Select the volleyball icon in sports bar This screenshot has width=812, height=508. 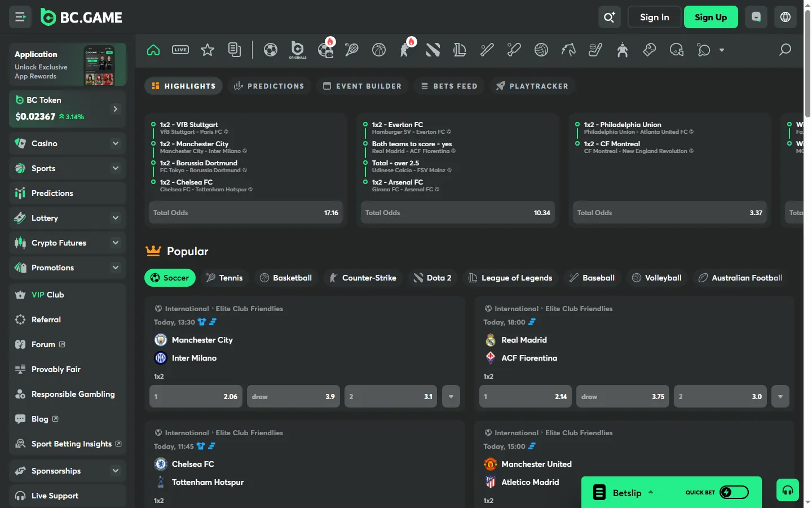point(541,50)
